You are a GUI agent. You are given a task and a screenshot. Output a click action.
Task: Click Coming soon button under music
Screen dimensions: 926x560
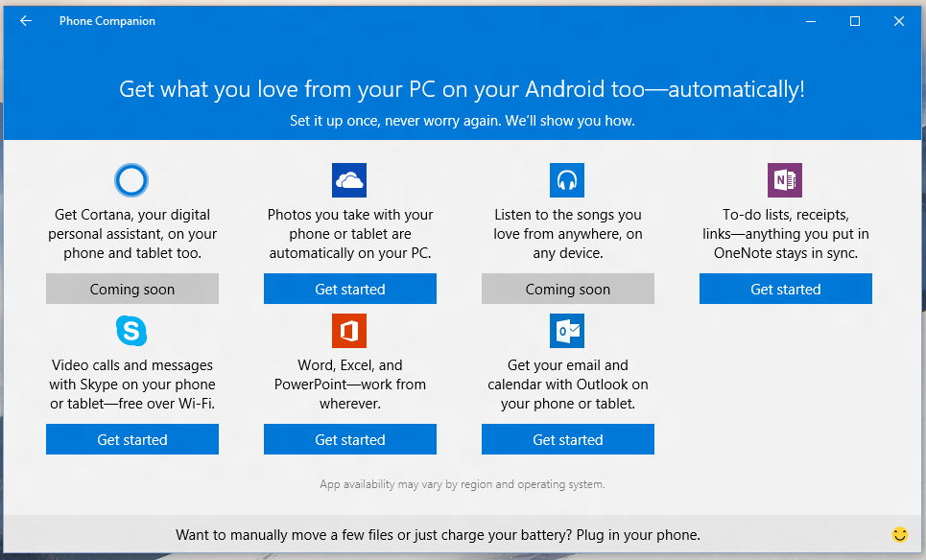(x=568, y=289)
